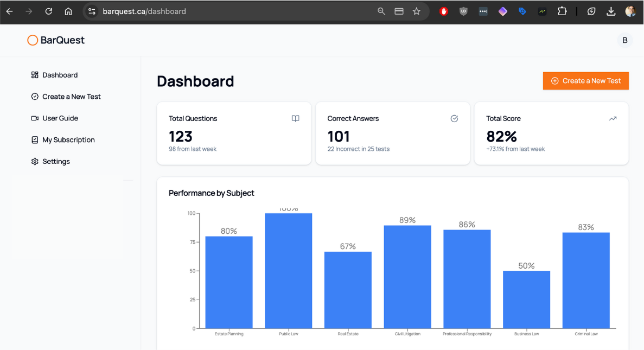Click the Performance by Subject heading

pyautogui.click(x=212, y=193)
